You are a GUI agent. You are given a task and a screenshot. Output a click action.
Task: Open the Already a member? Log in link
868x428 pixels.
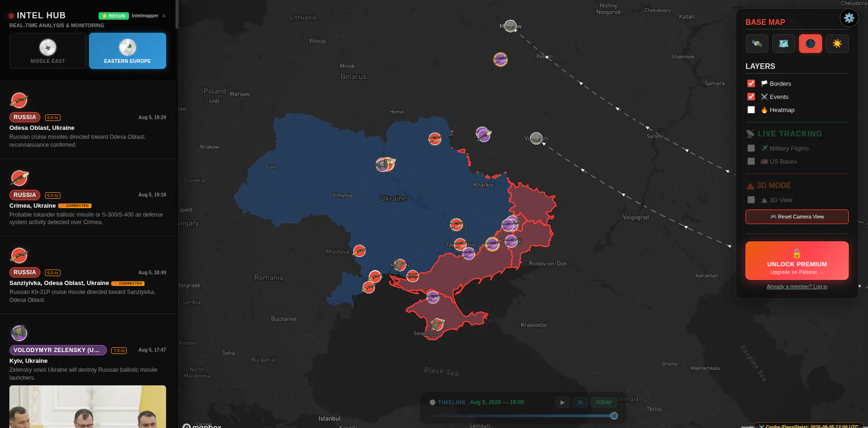(x=797, y=286)
